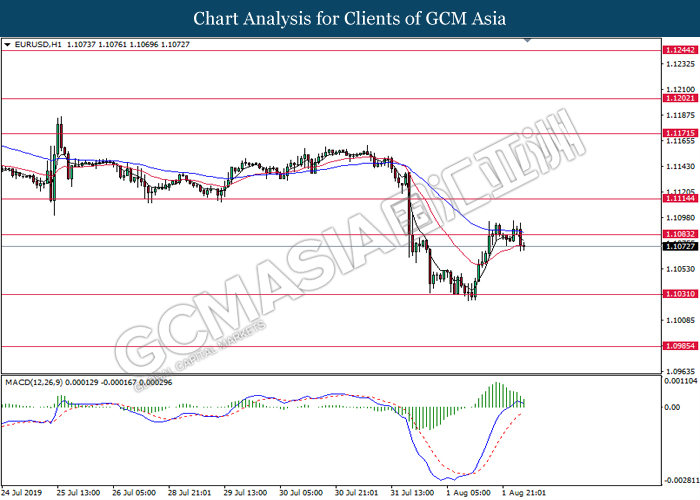Click the 1.11430 price axis value
The image size is (700, 500).
click(680, 167)
